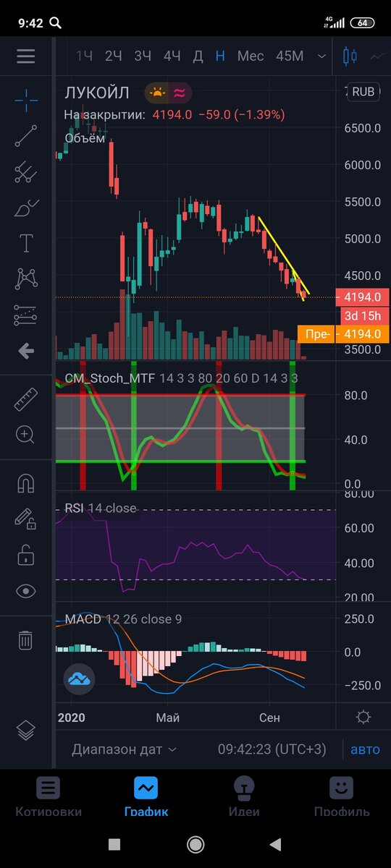This screenshot has height=868, width=391.
Task: Open candlestick chart style selector
Action: pos(350,56)
